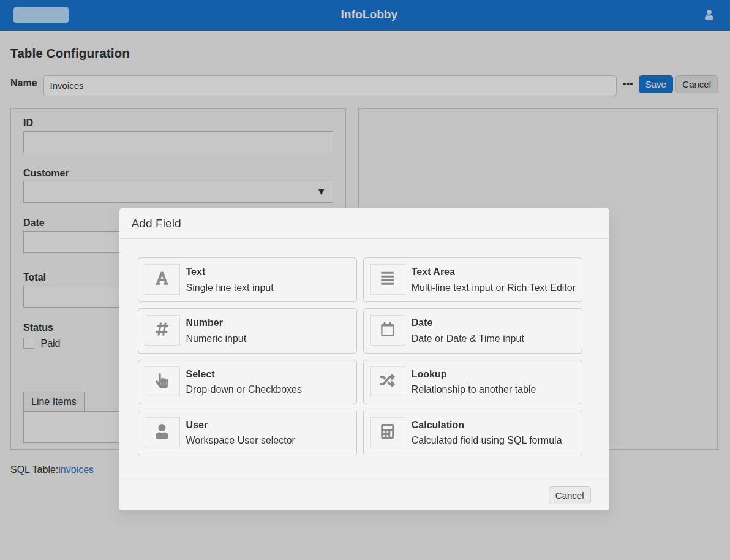Cancel the Add Field dialog
Viewport: 730px width, 560px height.
(569, 495)
